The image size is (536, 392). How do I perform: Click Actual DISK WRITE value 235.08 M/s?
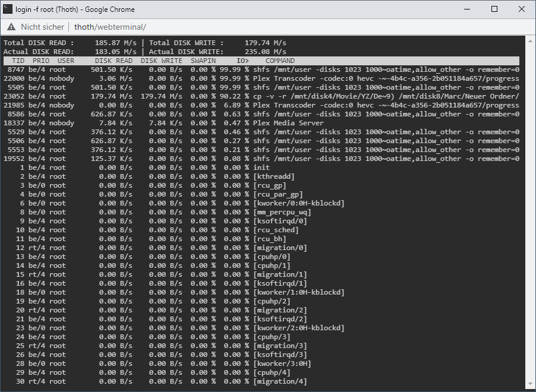click(x=265, y=52)
